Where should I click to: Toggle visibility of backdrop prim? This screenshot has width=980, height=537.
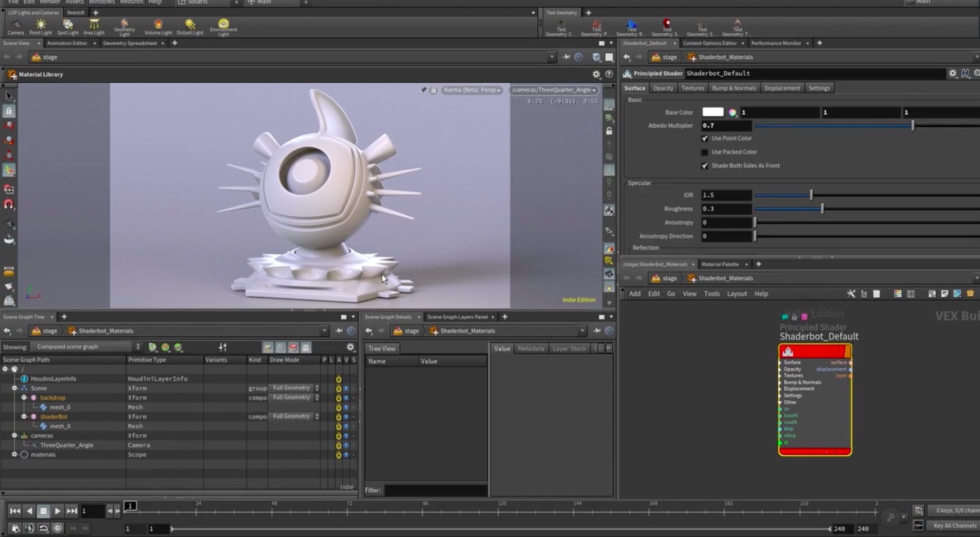(346, 397)
